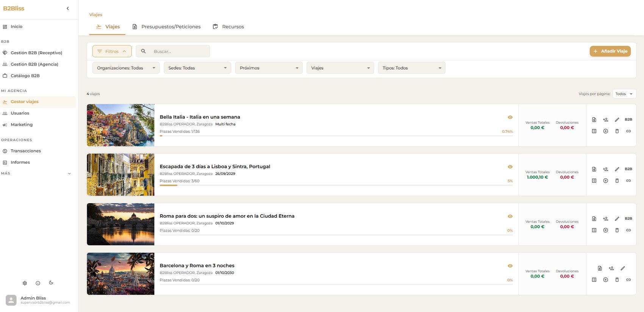644x312 pixels.
Task: Delete the Escapada a Lisboa y Sintra trip
Action: 617,181
